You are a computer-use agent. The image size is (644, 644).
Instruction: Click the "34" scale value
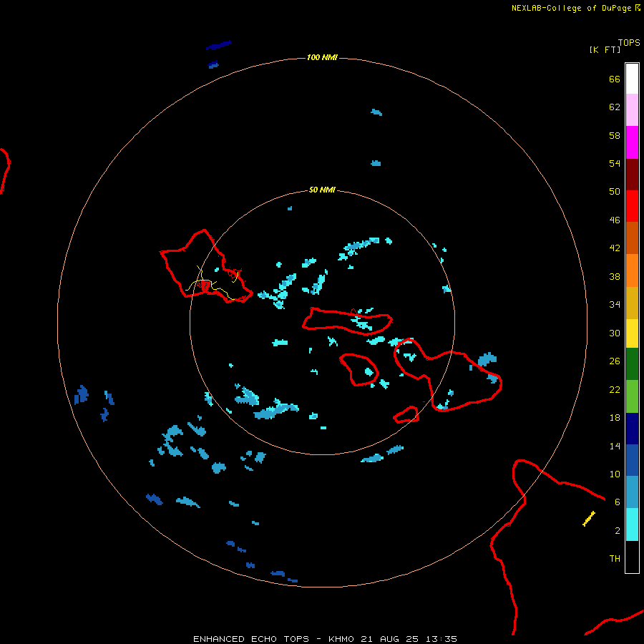pyautogui.click(x=615, y=305)
